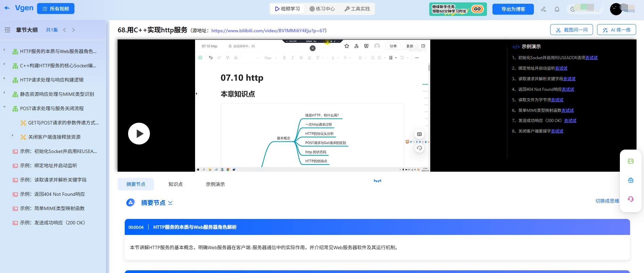The image size is (644, 273).
Task: Open 示例：绑定地址并启动监听 item
Action: [x=45, y=166]
